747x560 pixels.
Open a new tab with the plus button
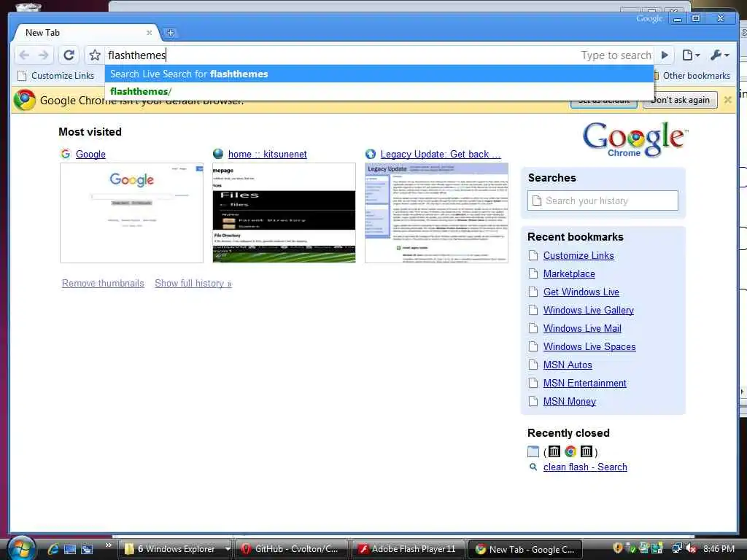171,33
